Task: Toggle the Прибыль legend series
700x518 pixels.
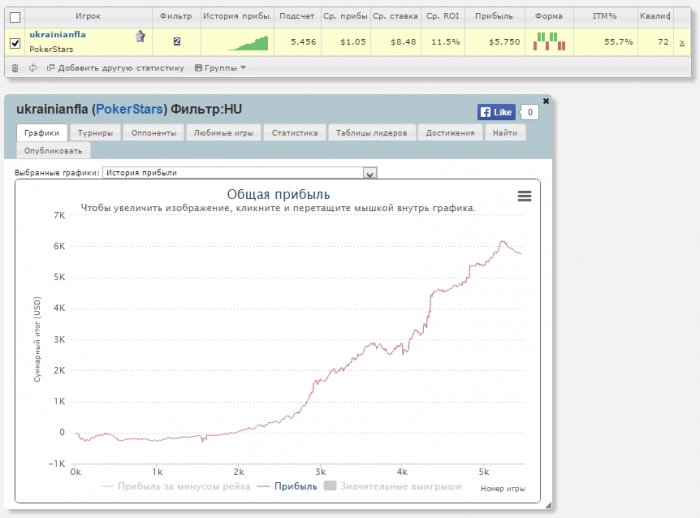Action: click(288, 486)
